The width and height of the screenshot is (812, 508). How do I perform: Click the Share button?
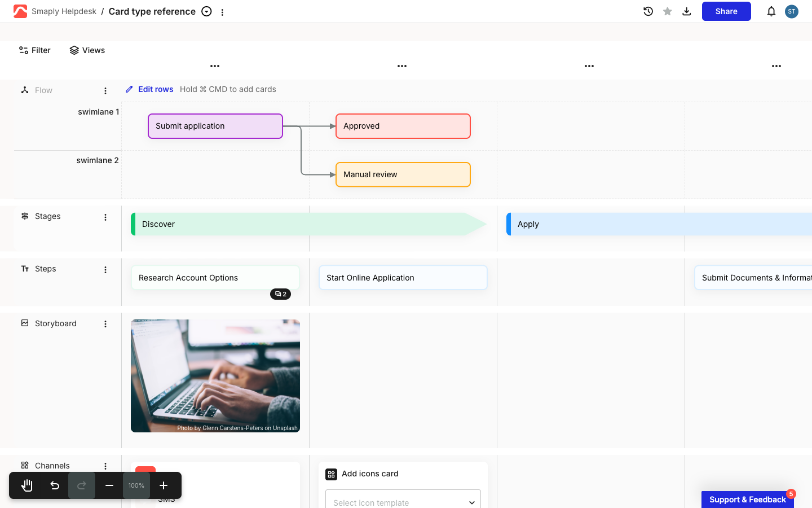(x=726, y=11)
